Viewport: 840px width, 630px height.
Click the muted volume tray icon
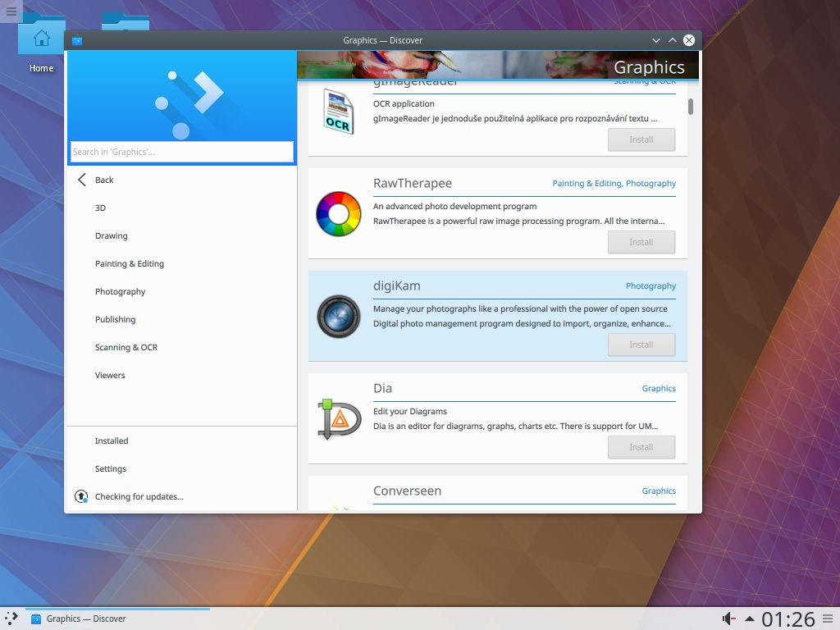728,619
